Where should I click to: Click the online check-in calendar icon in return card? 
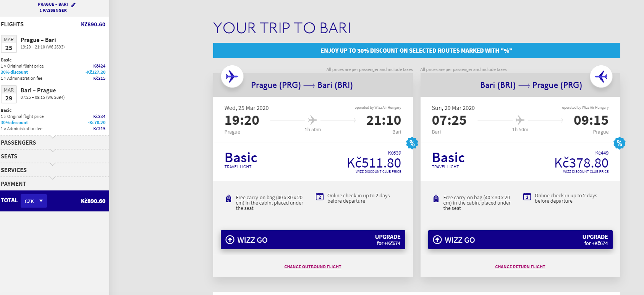527,197
